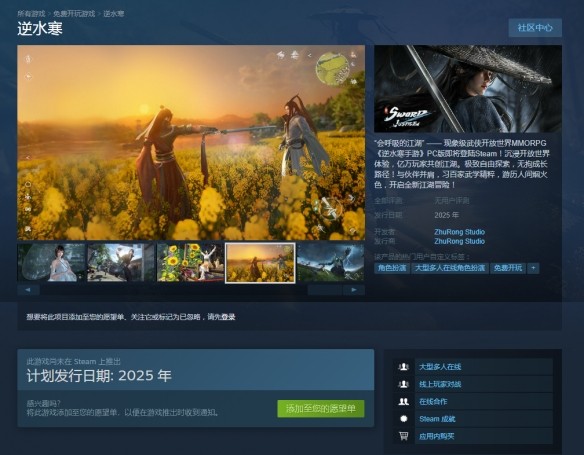Expand more tags with plus button

click(533, 268)
